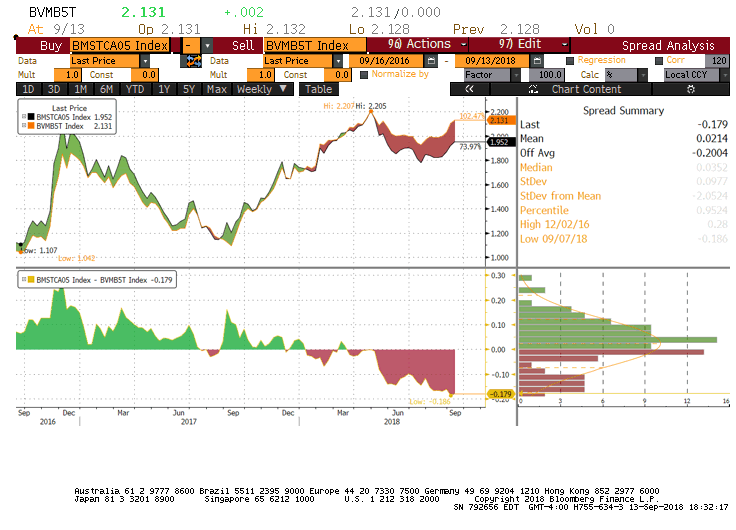
Task: Click the BMSTCA05 Index buy security field
Action: tap(120, 46)
